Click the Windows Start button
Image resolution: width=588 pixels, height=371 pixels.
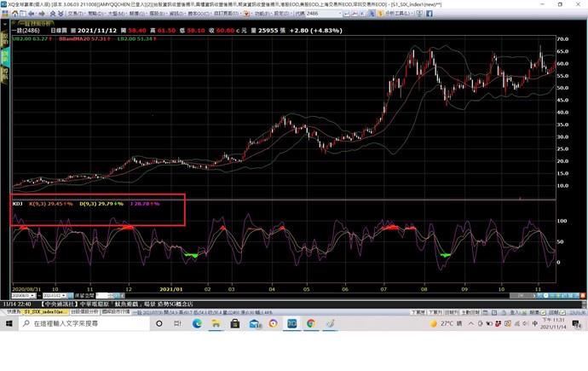pos(7,324)
